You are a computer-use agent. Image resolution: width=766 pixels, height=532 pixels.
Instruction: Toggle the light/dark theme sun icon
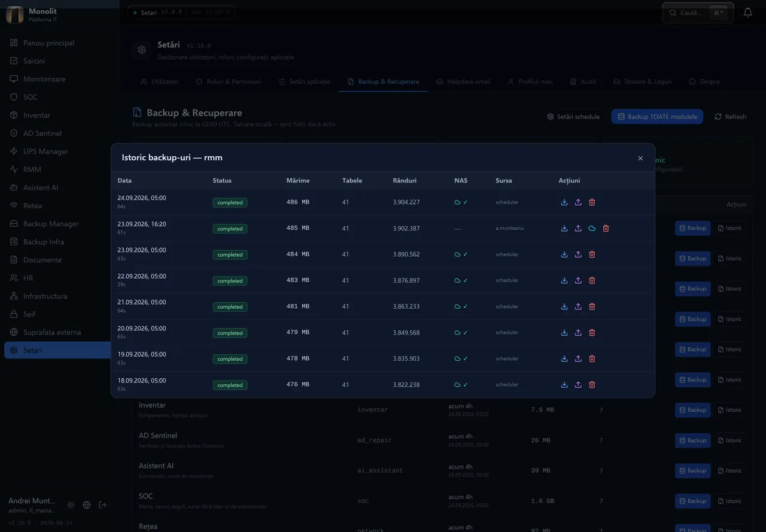click(x=71, y=505)
